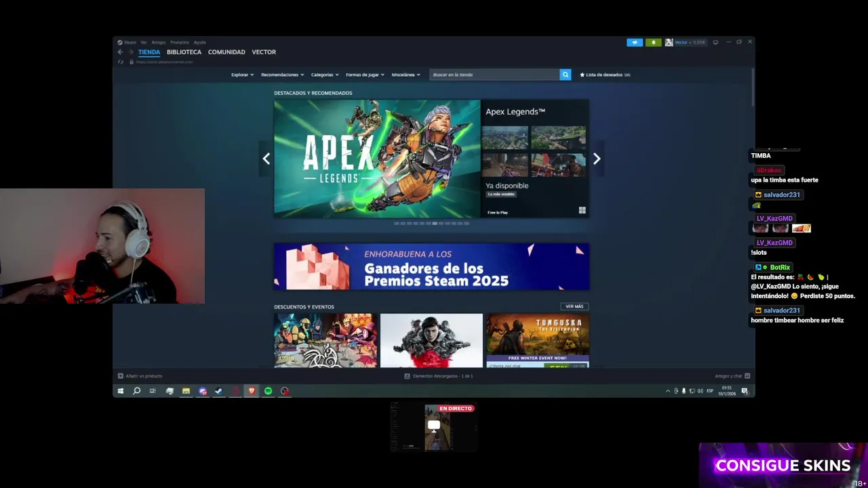Viewport: 868px width, 488px height.
Task: Switch to Big Picture mode monitor icon
Action: (715, 42)
